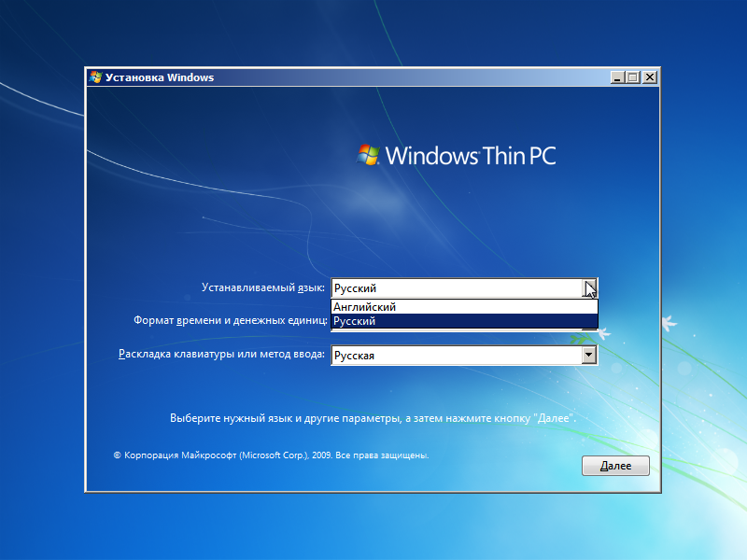This screenshot has height=560, width=747.
Task: Select Английский from the language list
Action: coord(464,307)
